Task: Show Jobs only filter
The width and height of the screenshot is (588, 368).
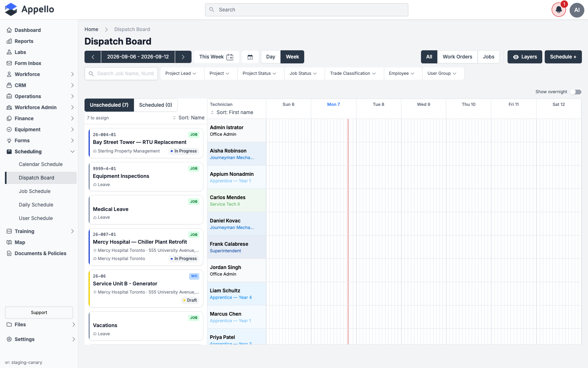Action: pyautogui.click(x=489, y=57)
